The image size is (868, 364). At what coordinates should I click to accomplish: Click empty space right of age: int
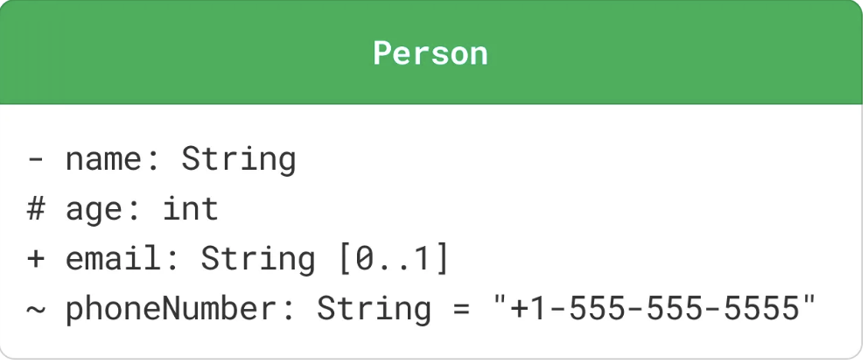pos(525,210)
